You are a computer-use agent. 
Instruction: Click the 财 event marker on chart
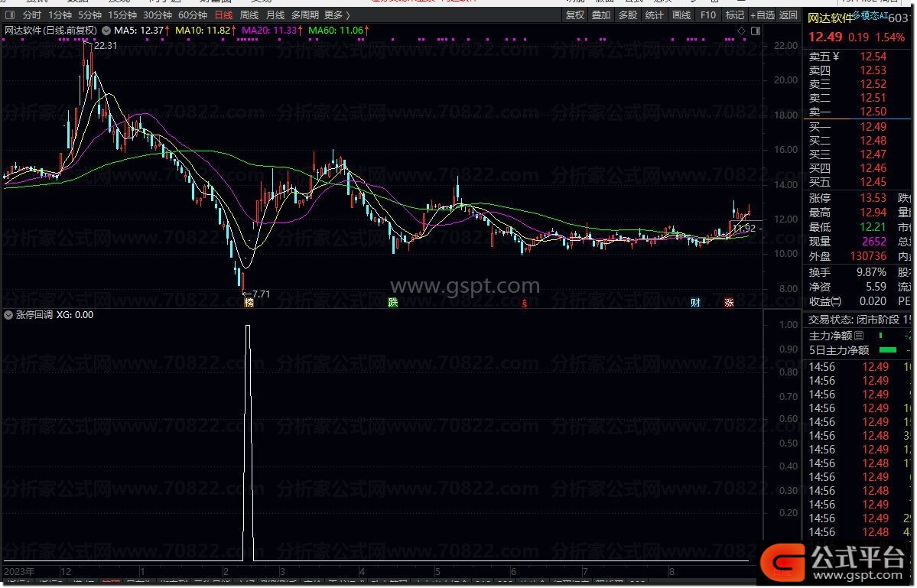click(x=695, y=302)
